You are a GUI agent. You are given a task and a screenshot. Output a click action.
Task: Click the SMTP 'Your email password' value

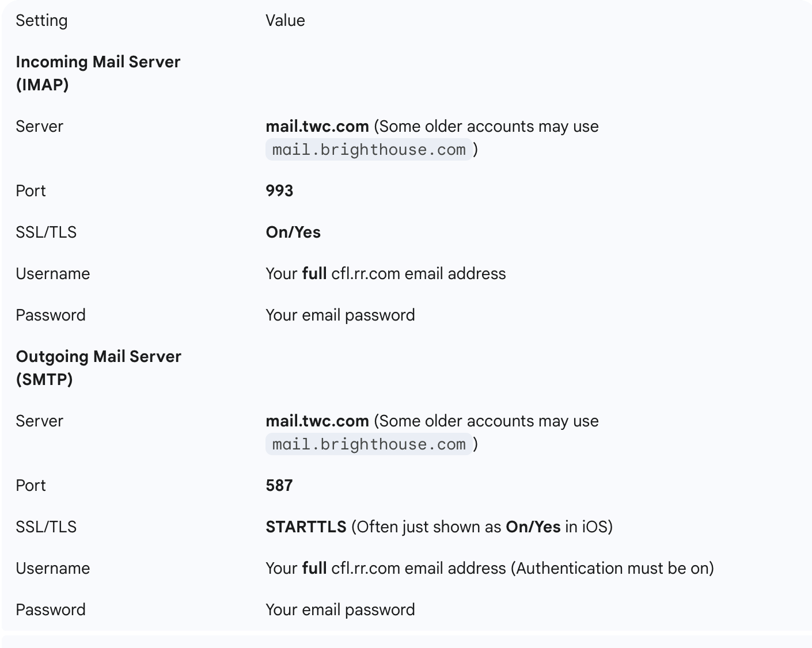coord(340,610)
